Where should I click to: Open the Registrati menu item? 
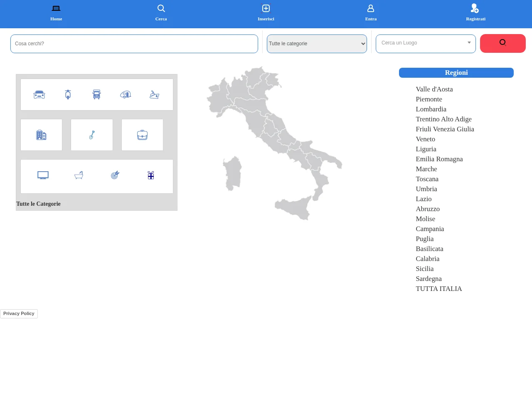pyautogui.click(x=475, y=13)
